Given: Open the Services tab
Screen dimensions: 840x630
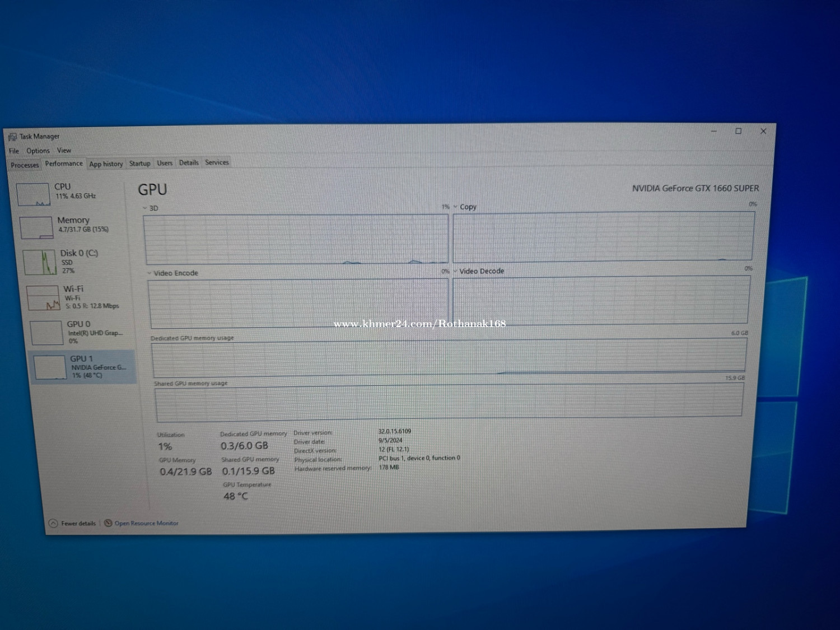Looking at the screenshot, I should coord(217,162).
